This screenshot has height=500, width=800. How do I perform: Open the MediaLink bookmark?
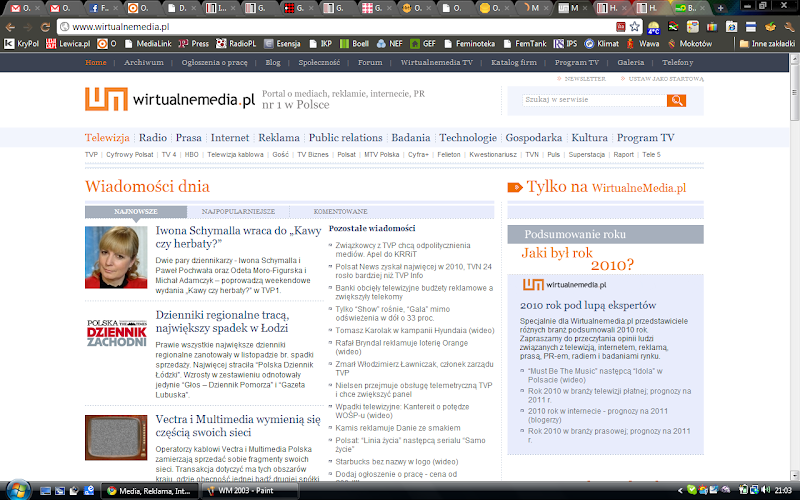click(148, 44)
